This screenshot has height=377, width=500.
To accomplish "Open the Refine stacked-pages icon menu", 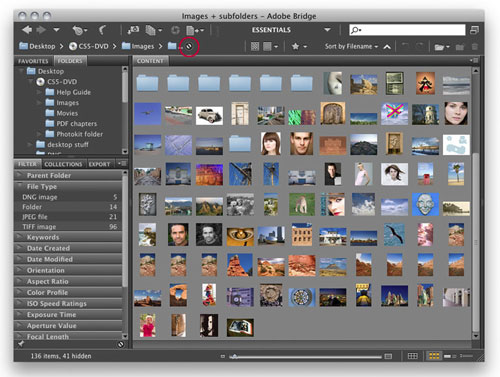I will point(153,30).
